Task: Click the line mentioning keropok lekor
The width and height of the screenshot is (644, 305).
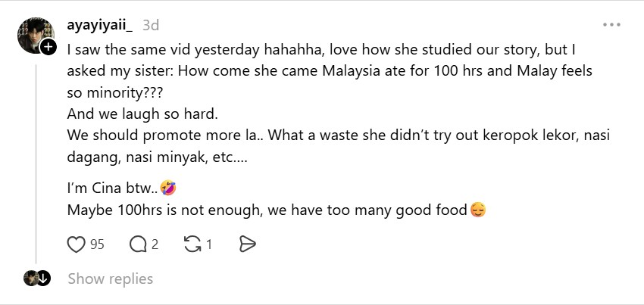Action: [x=339, y=135]
